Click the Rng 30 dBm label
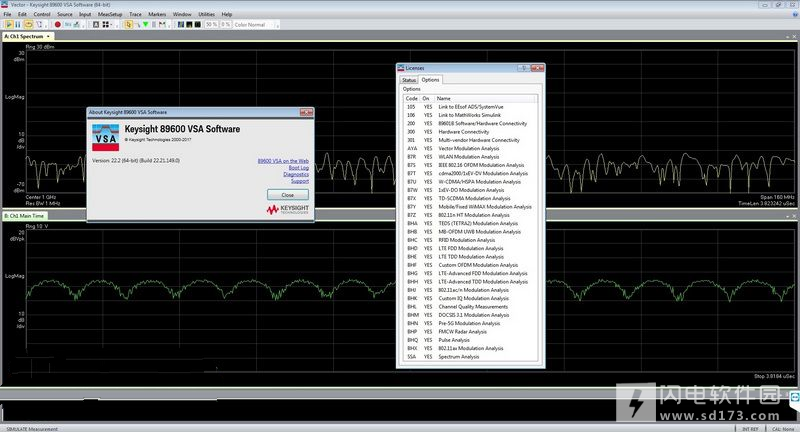The image size is (800, 432). click(x=40, y=47)
